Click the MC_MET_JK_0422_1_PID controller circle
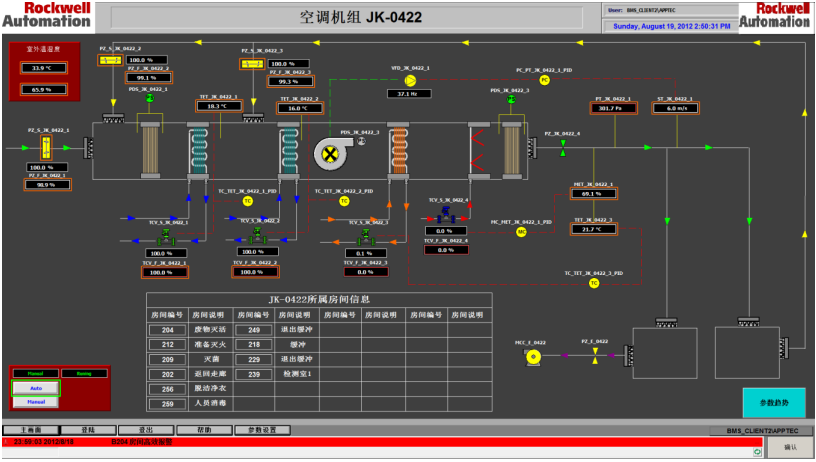This screenshot has height=462, width=816. click(521, 231)
